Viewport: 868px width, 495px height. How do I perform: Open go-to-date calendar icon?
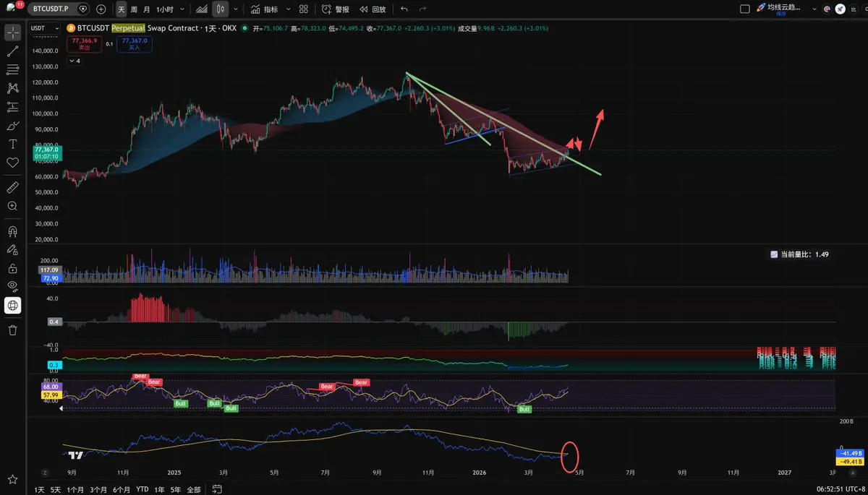[x=216, y=489]
